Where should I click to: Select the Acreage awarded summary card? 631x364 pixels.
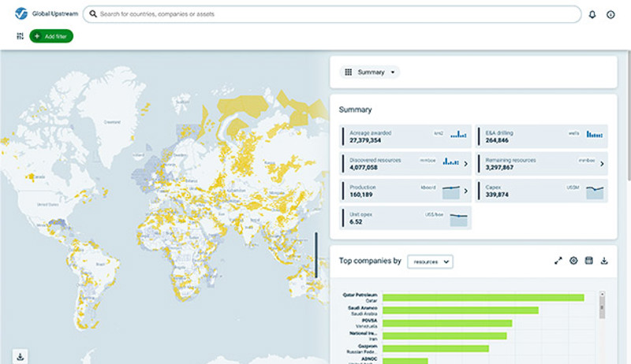point(406,136)
